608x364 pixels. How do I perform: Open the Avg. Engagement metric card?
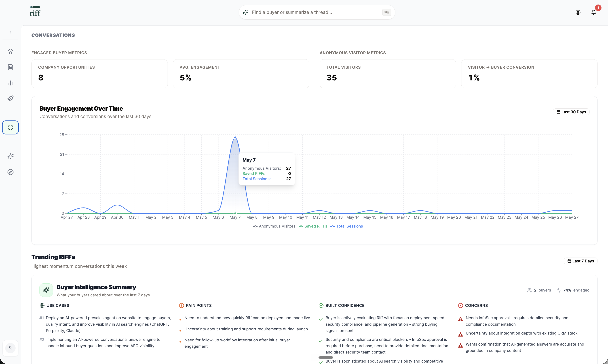(x=241, y=74)
